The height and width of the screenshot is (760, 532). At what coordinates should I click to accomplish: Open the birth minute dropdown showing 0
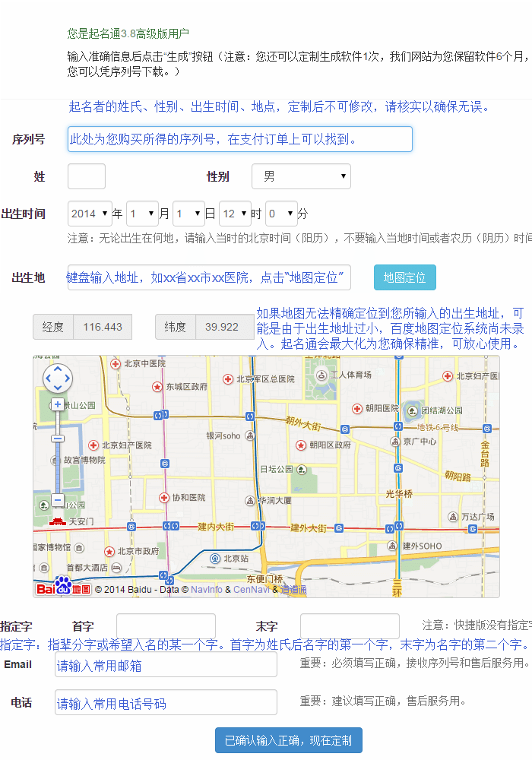(281, 214)
